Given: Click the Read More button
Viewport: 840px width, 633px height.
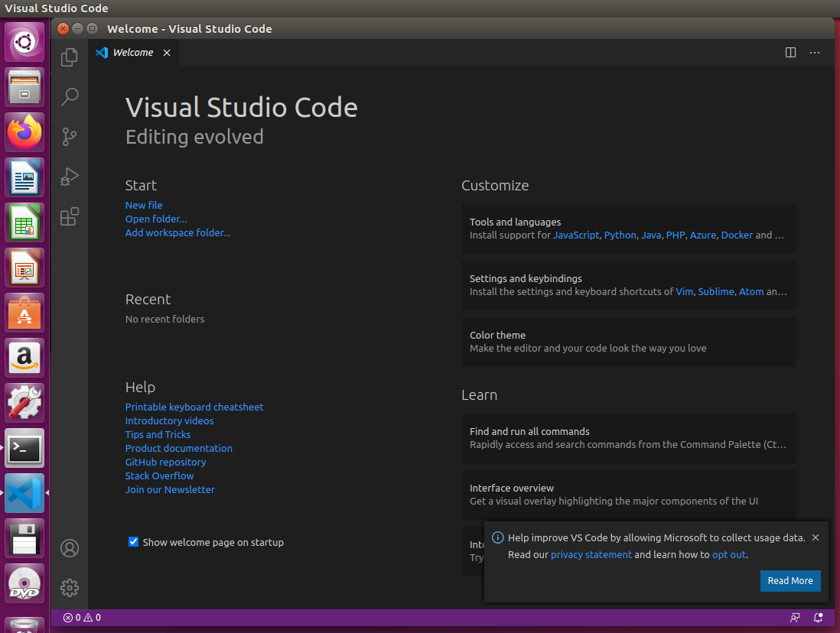Looking at the screenshot, I should click(790, 581).
